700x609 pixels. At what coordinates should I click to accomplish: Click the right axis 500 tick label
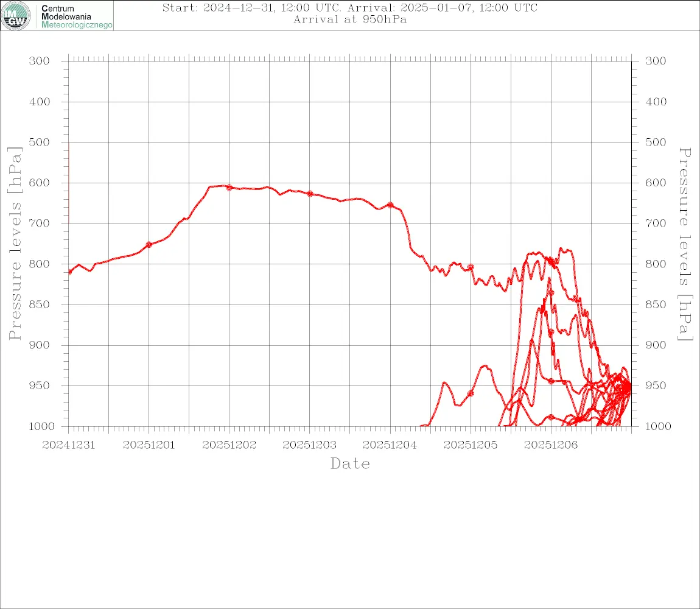[656, 142]
